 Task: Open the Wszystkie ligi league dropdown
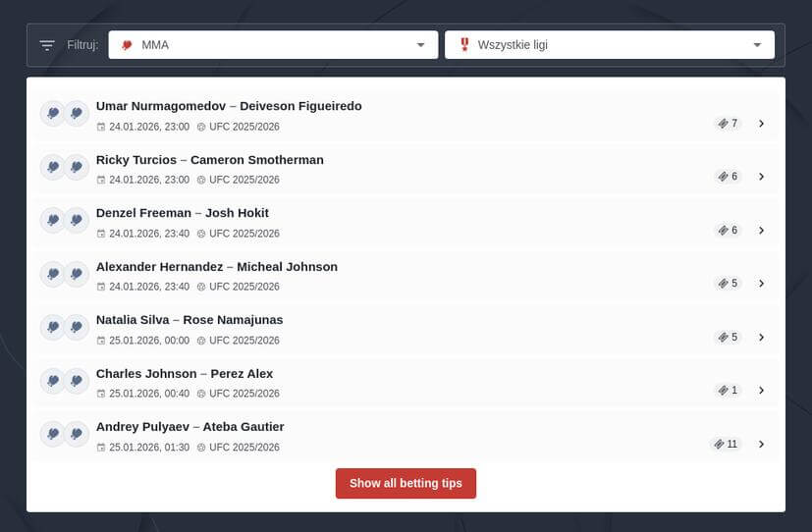point(609,45)
